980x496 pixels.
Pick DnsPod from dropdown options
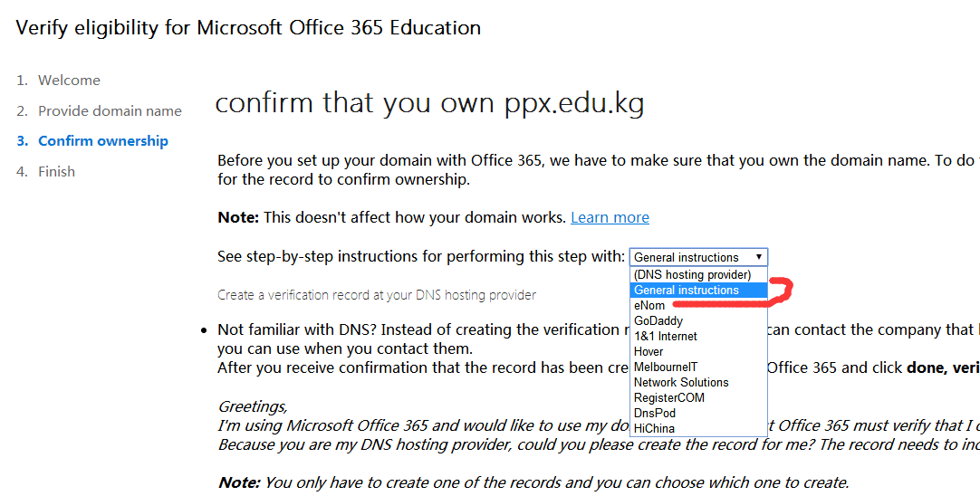tap(655, 413)
